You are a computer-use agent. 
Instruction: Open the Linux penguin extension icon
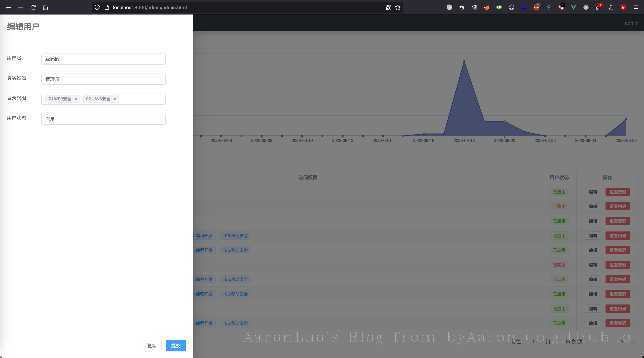click(x=449, y=7)
